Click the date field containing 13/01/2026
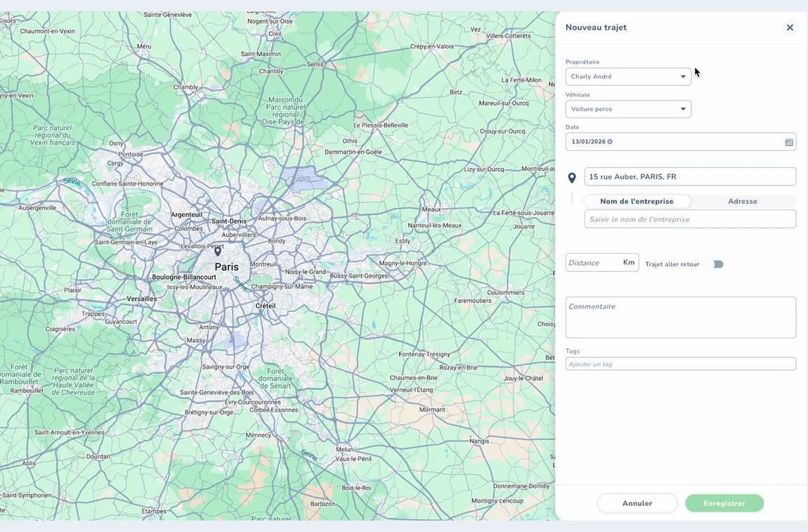Image resolution: width=808 pixels, height=532 pixels. (680, 142)
